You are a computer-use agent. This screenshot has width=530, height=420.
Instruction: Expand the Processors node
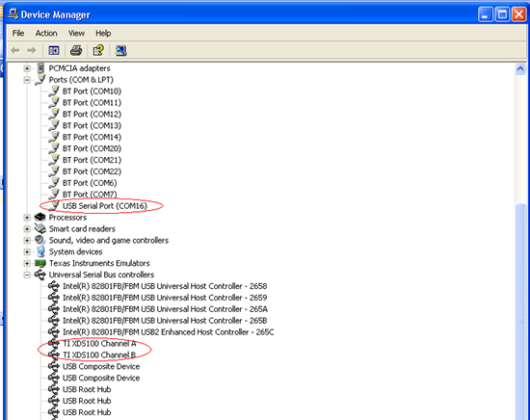click(x=27, y=218)
